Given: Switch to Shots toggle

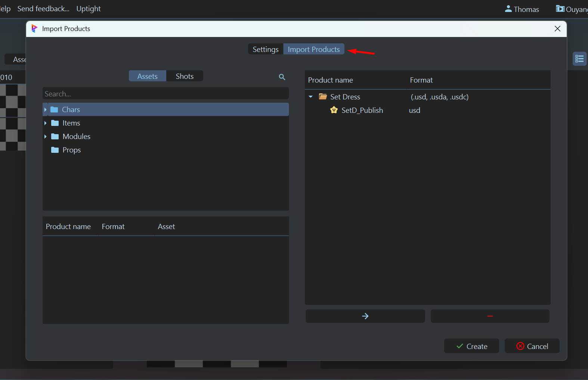Looking at the screenshot, I should click(185, 76).
